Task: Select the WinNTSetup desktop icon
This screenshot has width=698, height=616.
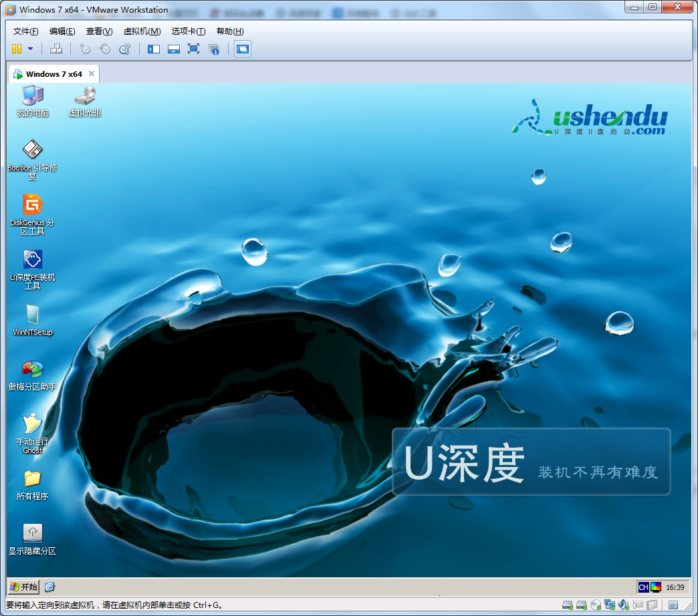Action: [33, 320]
